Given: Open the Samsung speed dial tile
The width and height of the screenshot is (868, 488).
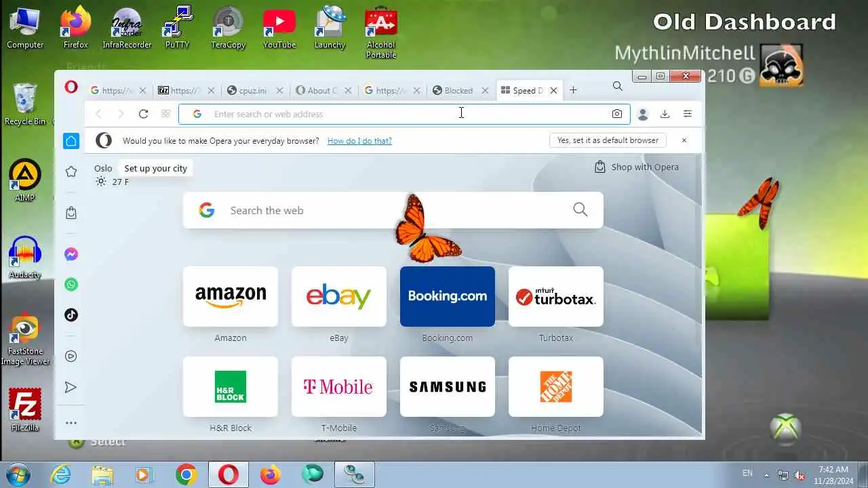Looking at the screenshot, I should tap(448, 386).
